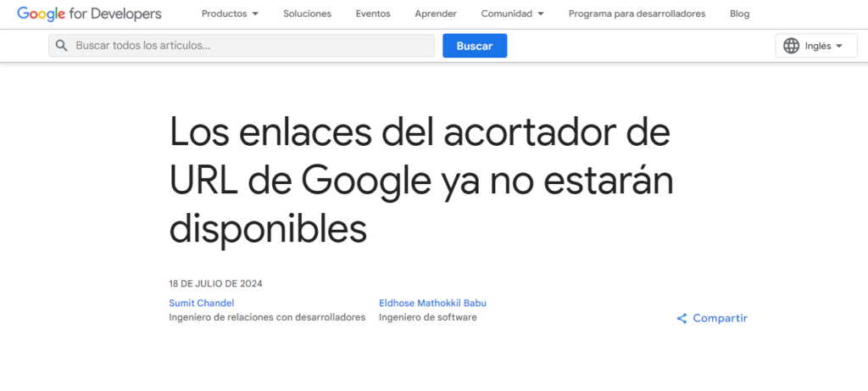The width and height of the screenshot is (868, 391).
Task: Click the text Ingeniero de relaciones con desarrolladores
Action: pyautogui.click(x=267, y=317)
